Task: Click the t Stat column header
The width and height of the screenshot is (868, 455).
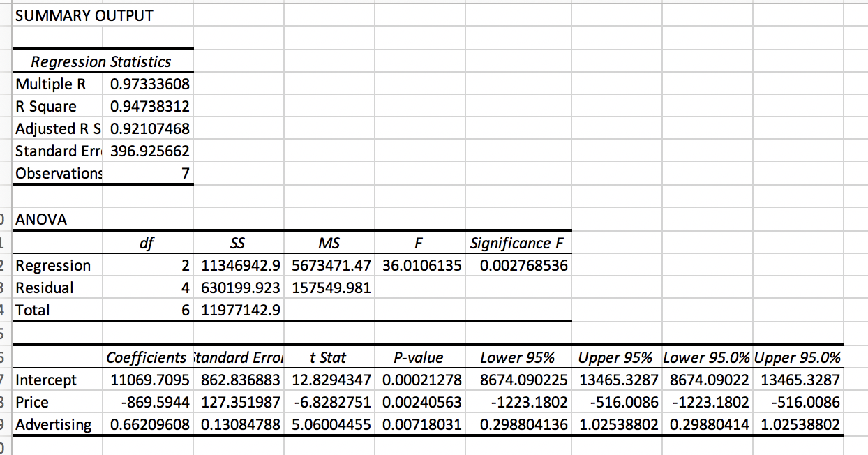Action: click(329, 358)
